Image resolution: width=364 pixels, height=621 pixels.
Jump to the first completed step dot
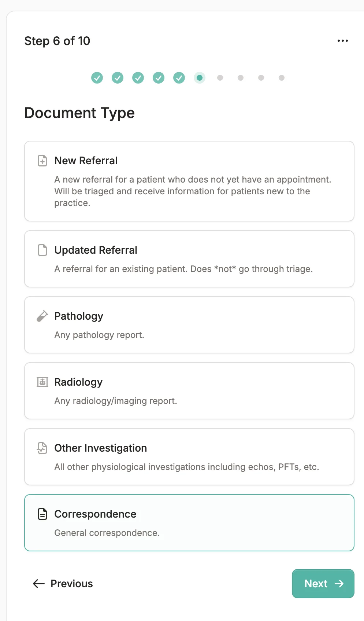point(97,78)
